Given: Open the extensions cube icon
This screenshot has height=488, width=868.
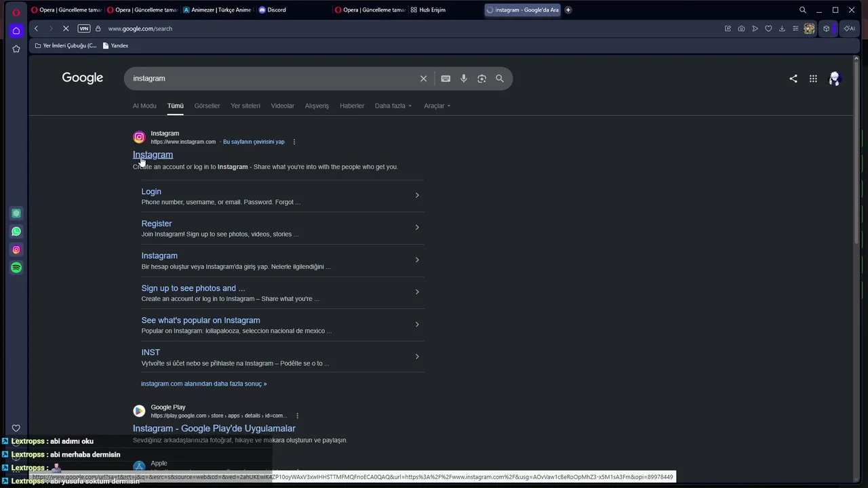Looking at the screenshot, I should [x=826, y=28].
